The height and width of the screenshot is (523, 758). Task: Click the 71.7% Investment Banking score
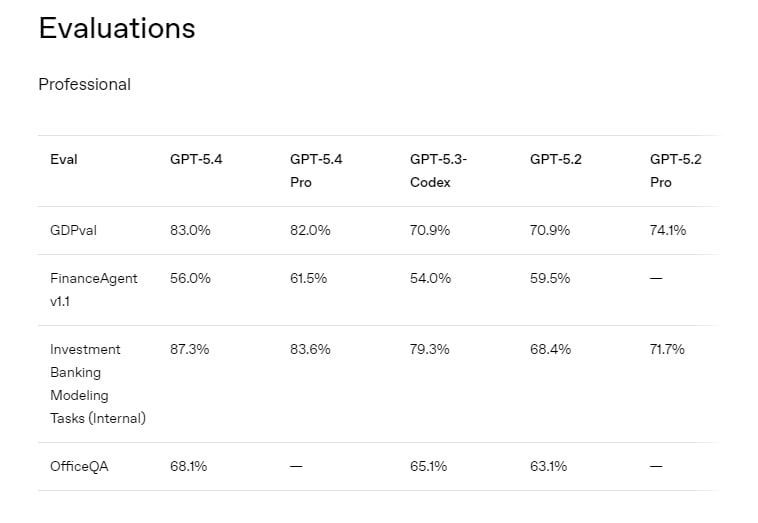[x=668, y=349]
